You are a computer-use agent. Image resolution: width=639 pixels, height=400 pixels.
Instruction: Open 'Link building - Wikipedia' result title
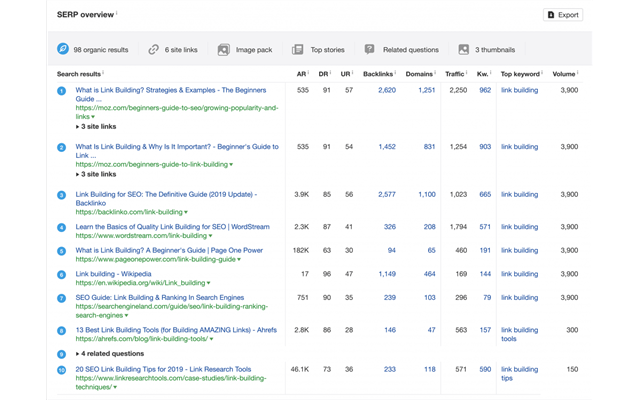pos(114,273)
